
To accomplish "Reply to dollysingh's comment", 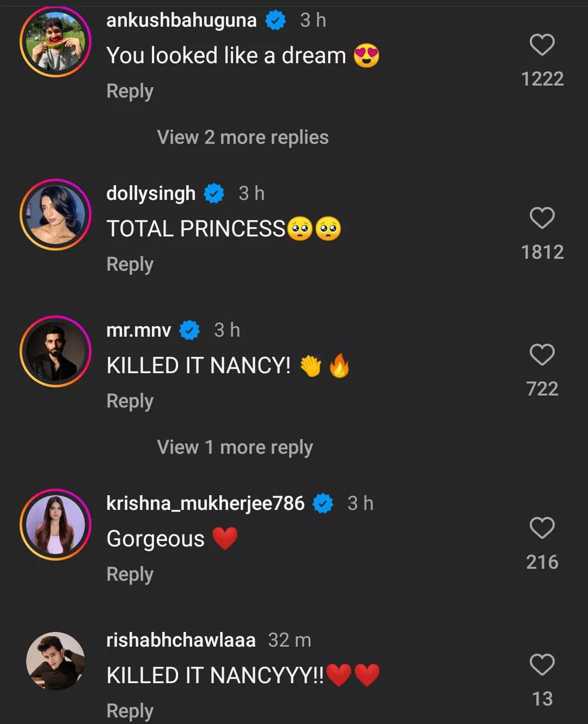I will click(x=130, y=264).
